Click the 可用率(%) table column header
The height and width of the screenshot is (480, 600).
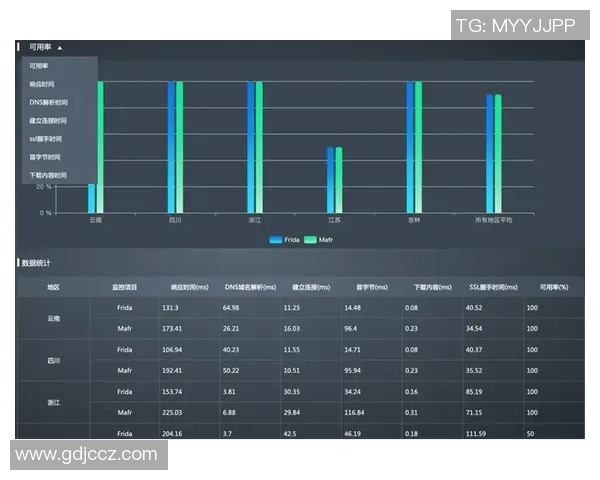point(553,287)
